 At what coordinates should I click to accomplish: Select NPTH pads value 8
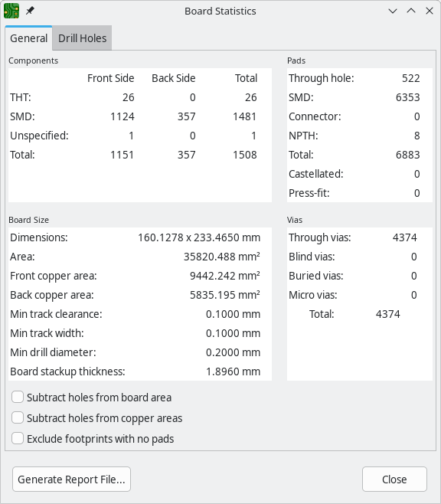pos(417,136)
